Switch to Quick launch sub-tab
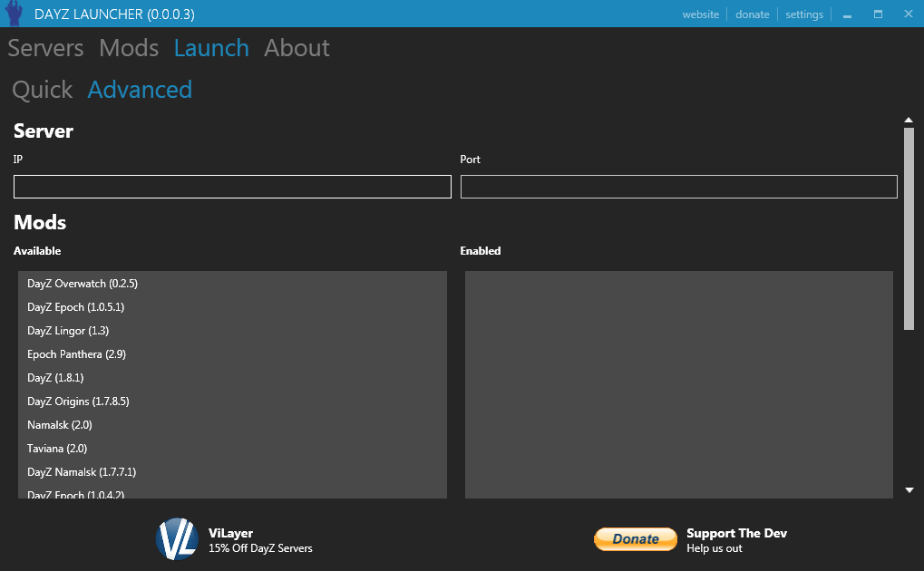Image resolution: width=924 pixels, height=571 pixels. click(42, 90)
